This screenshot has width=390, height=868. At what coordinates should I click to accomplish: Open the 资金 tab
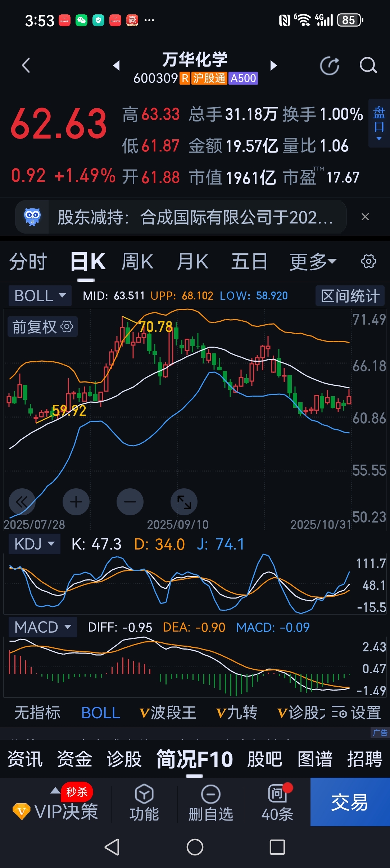pos(75,759)
